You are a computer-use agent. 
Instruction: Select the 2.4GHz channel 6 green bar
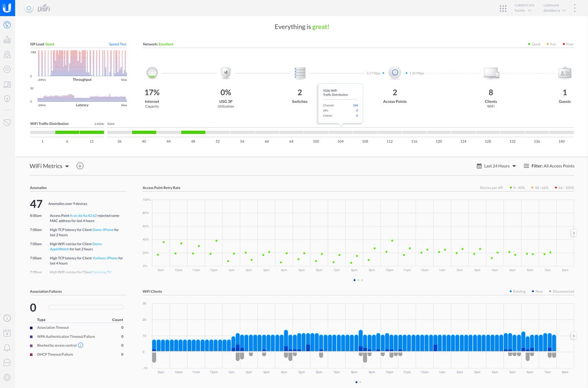click(67, 132)
